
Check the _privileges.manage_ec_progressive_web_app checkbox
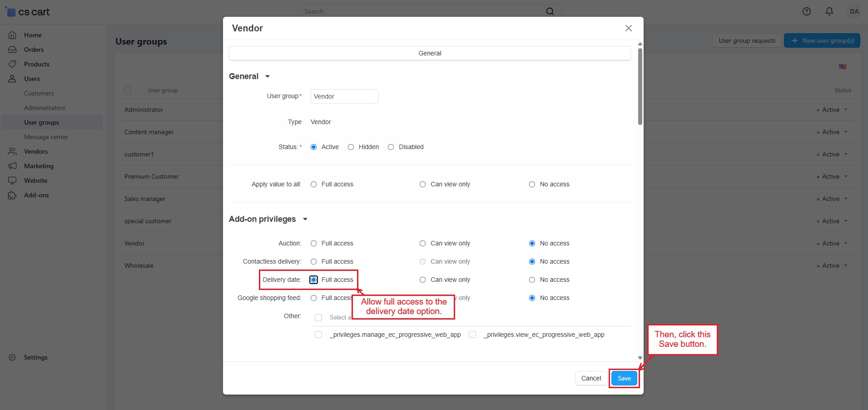(318, 335)
